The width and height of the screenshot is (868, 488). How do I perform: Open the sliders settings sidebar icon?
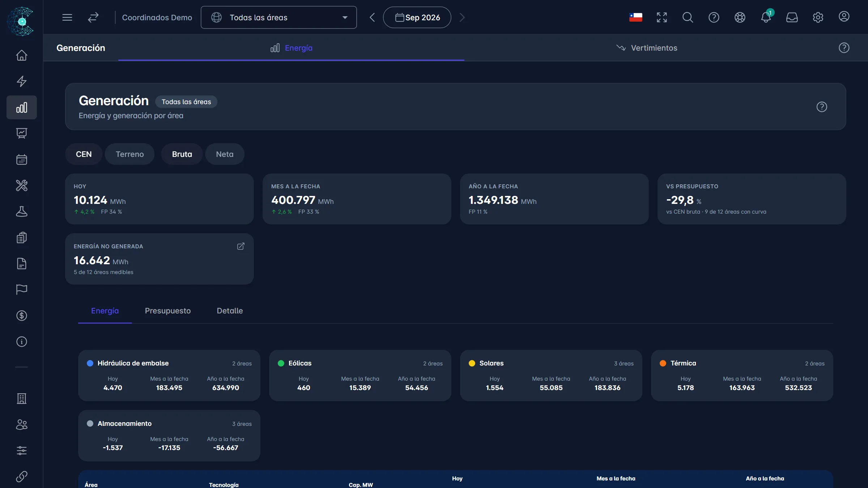point(22,450)
